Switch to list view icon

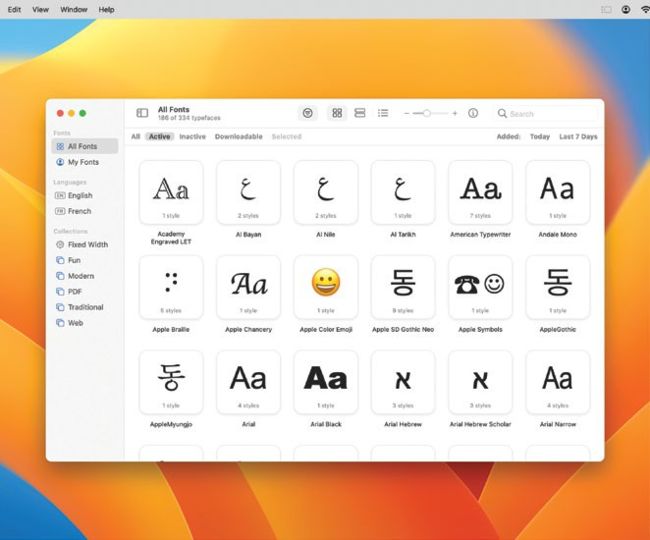coord(383,113)
